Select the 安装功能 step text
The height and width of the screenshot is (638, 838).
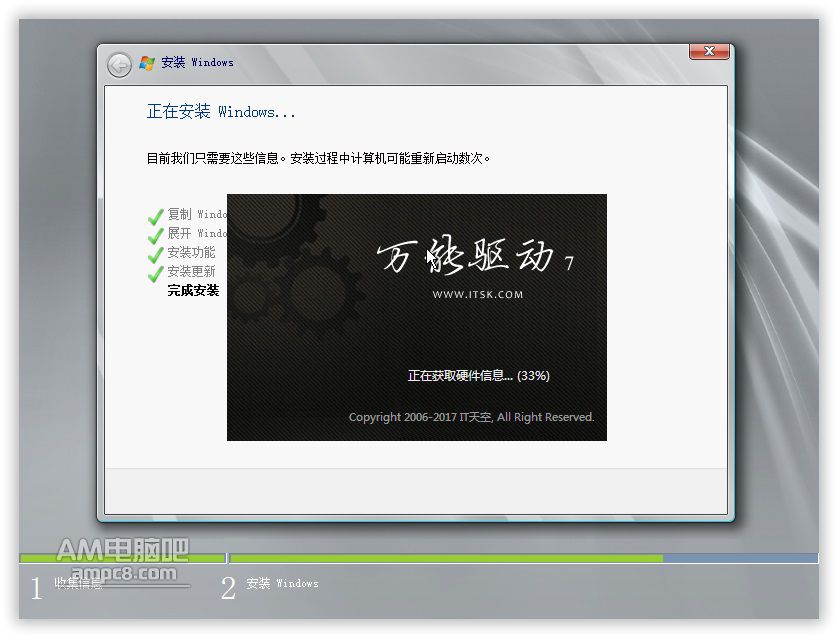[x=191, y=252]
